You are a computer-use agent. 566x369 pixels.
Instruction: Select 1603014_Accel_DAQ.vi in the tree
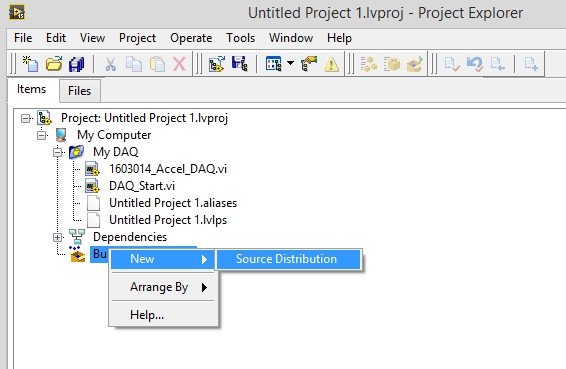(x=168, y=169)
